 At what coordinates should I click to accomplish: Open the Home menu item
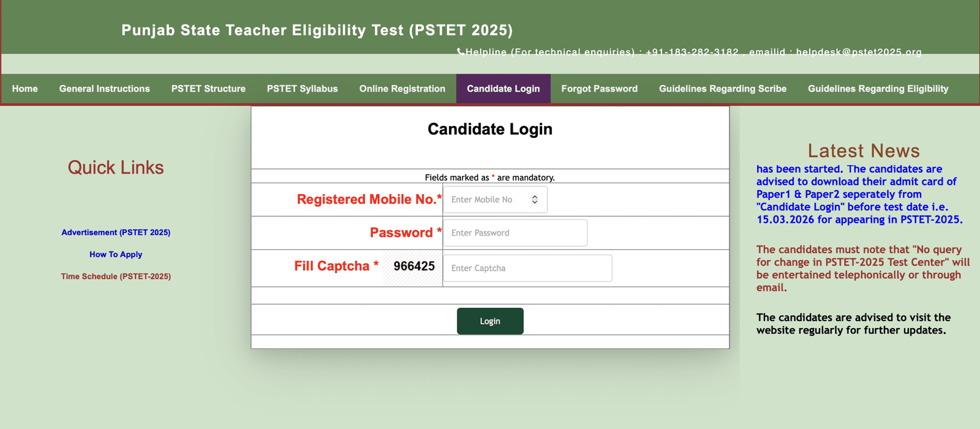25,89
